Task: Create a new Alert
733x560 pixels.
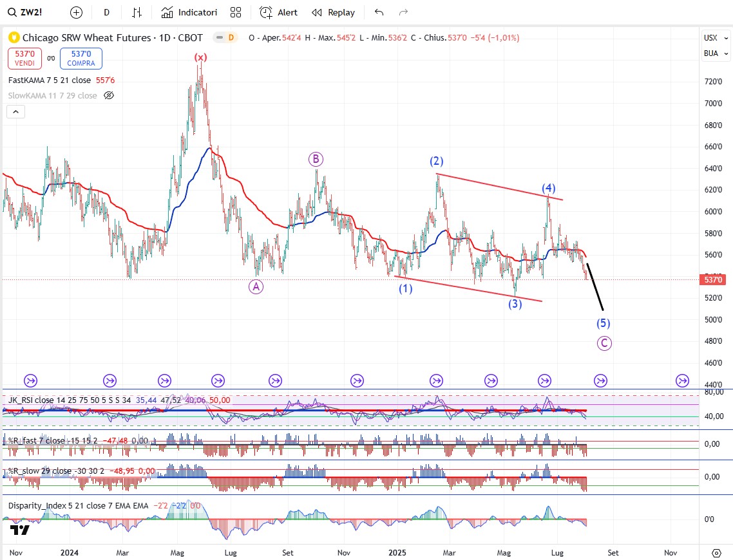Action: 279,12
